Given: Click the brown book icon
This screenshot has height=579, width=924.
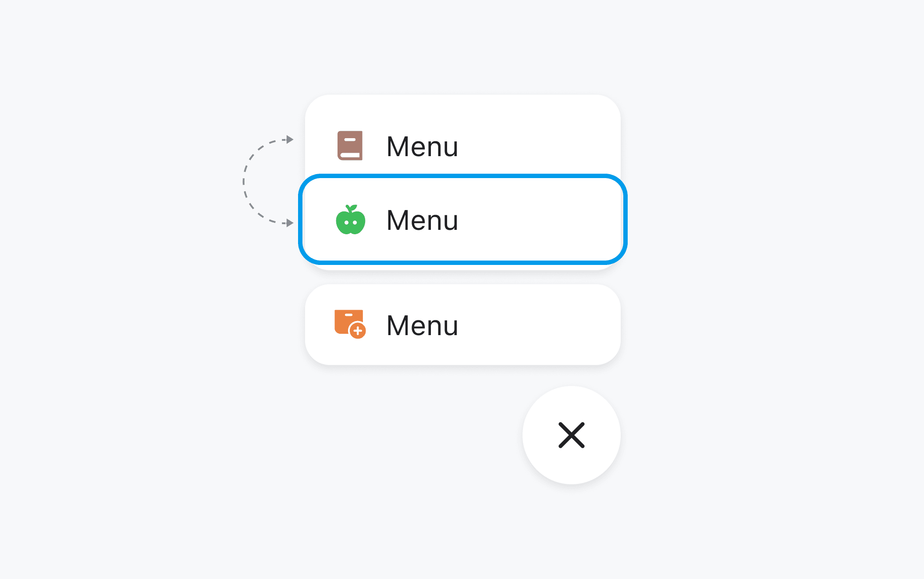Looking at the screenshot, I should (x=350, y=146).
